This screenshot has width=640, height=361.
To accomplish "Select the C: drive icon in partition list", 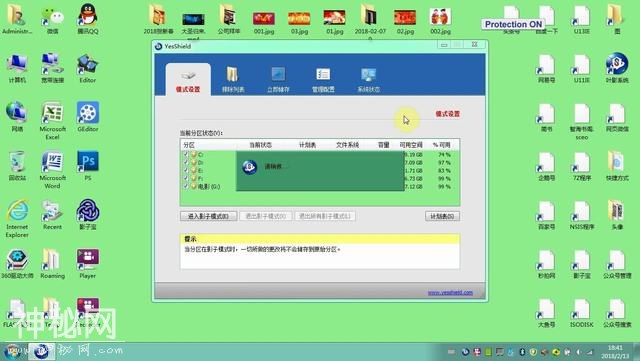I will click(x=194, y=154).
